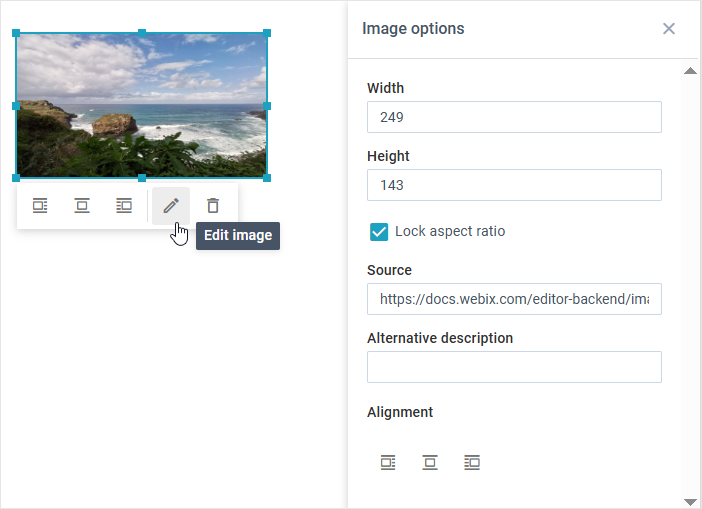Set left alignment in Image options panel

388,462
